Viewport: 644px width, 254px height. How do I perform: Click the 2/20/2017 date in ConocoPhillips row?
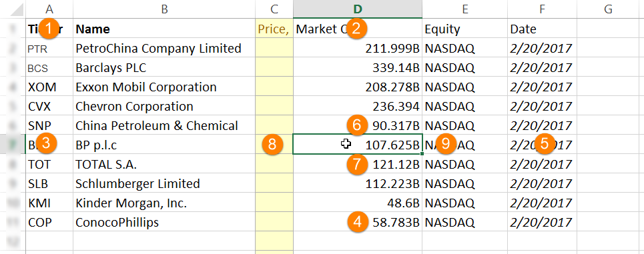[542, 222]
